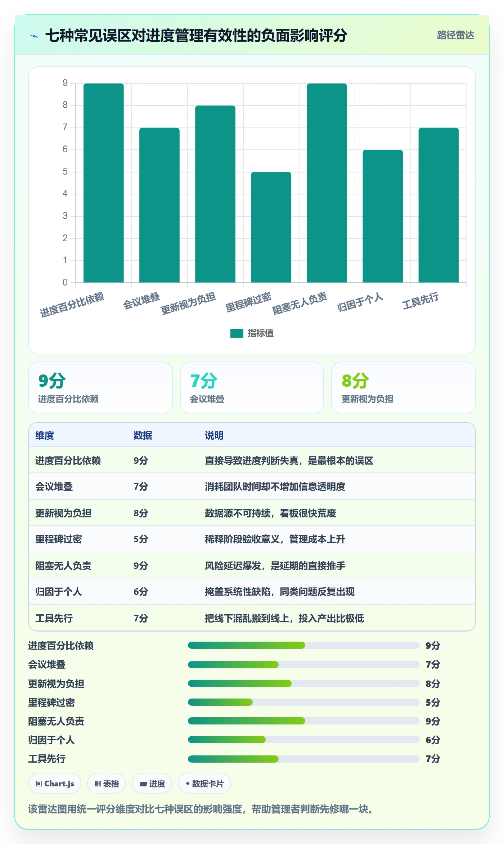Image resolution: width=504 pixels, height=844 pixels.
Task: Click the 进度百分比依赖 progress bar
Action: coord(303,645)
